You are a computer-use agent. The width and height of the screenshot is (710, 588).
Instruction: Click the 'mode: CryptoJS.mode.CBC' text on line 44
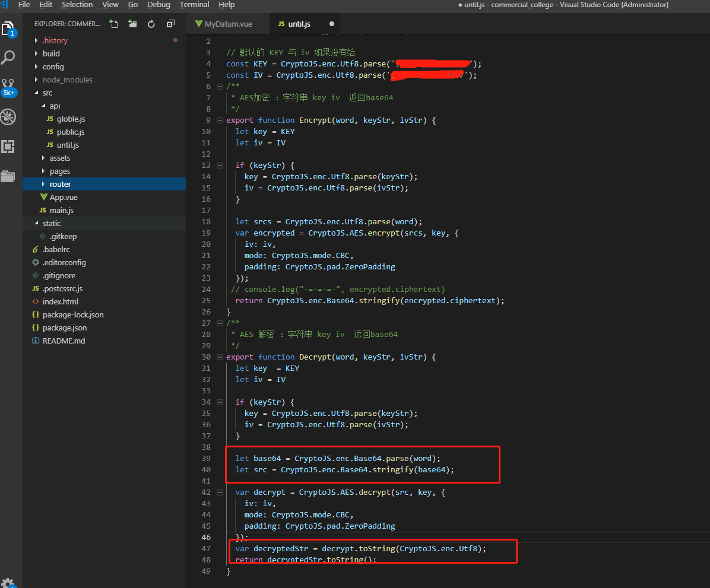click(x=297, y=515)
